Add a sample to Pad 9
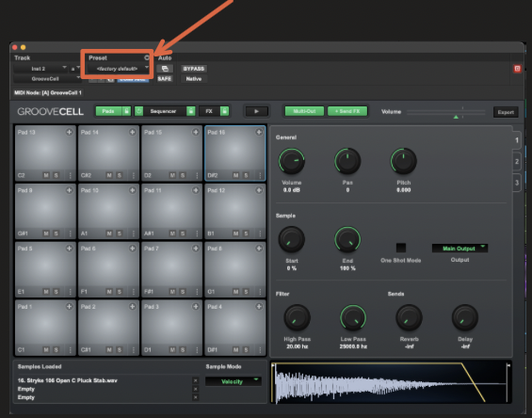This screenshot has width=532, height=418. [x=70, y=190]
